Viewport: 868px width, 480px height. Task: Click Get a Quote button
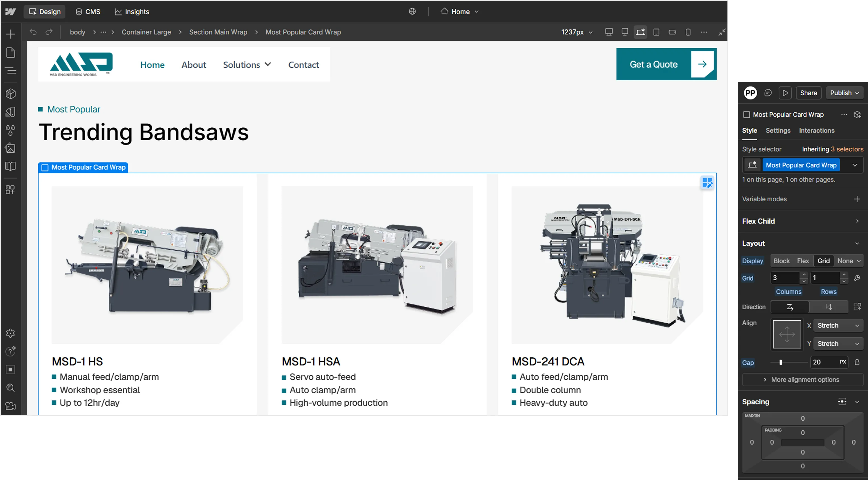coord(666,64)
